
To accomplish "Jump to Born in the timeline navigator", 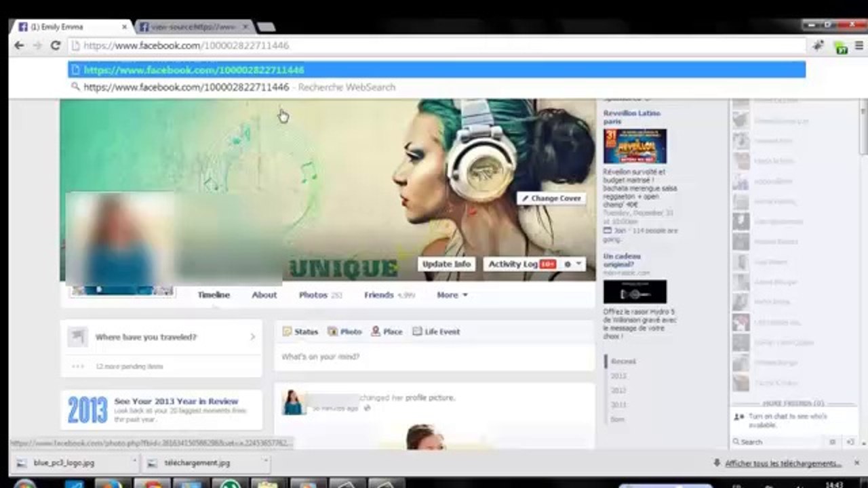I will [617, 420].
